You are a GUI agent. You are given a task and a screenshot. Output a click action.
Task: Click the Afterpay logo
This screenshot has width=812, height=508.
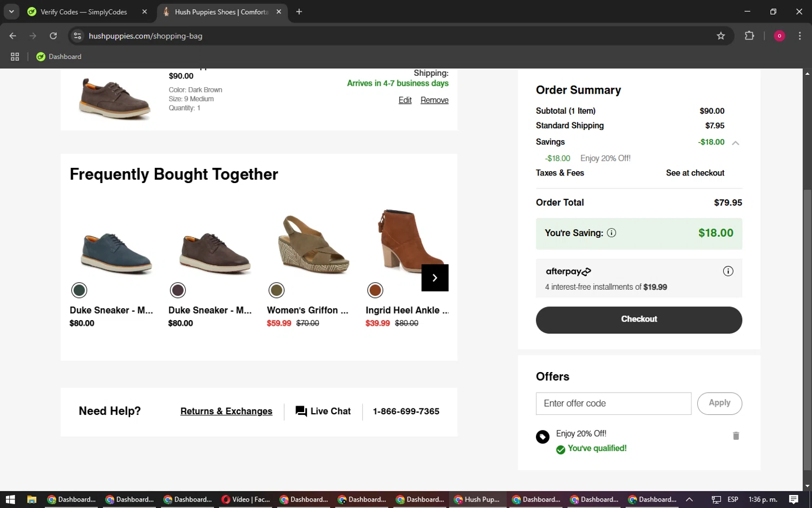point(568,271)
